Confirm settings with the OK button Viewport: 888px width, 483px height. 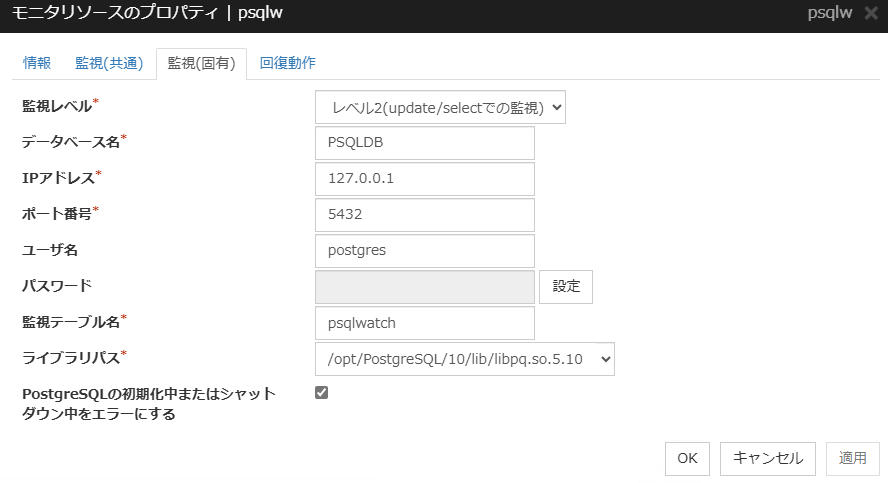click(687, 458)
